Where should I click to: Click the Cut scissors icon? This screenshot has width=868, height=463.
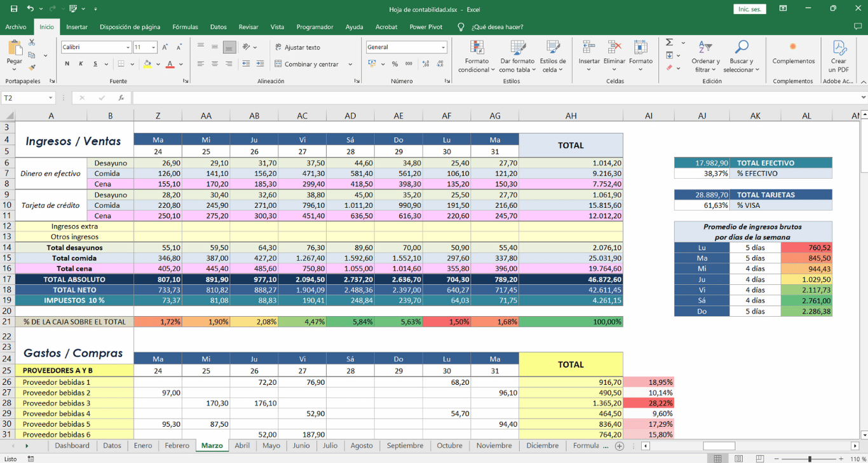(32, 43)
